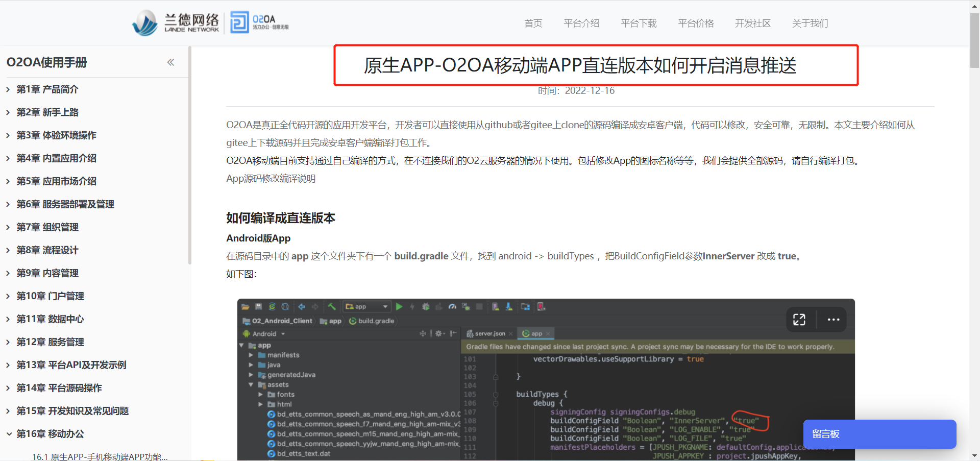Open the three-dots more options on the image
Screen dimensions: 980x461
[833, 320]
